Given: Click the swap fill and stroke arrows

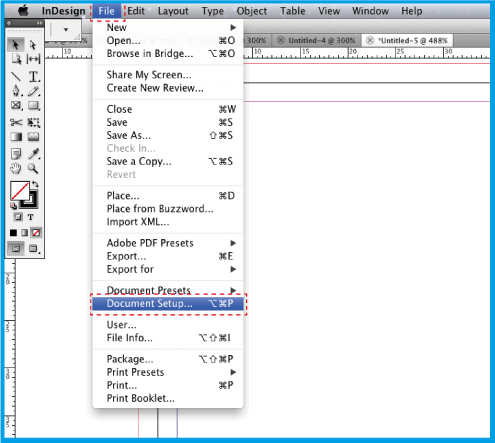Looking at the screenshot, I should click(x=35, y=184).
